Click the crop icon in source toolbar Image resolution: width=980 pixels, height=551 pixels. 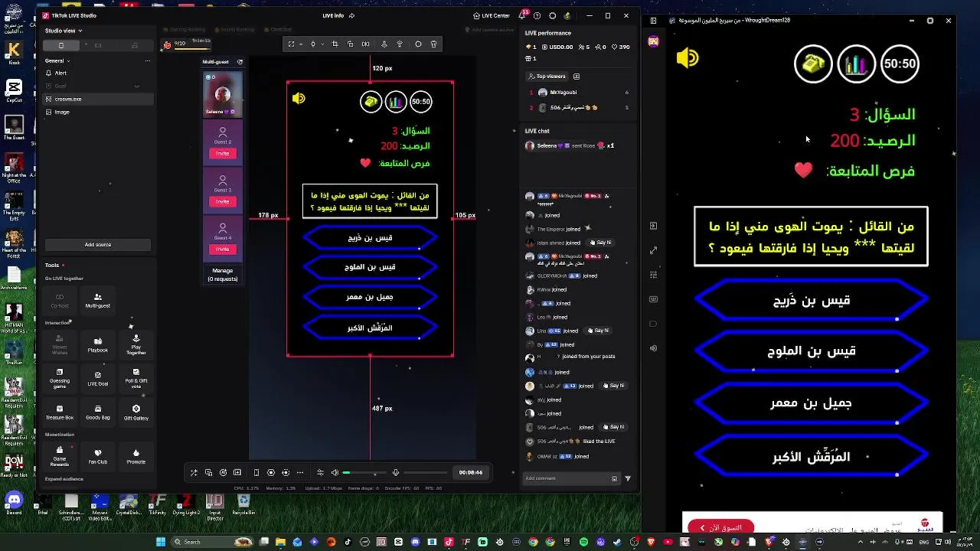point(335,44)
